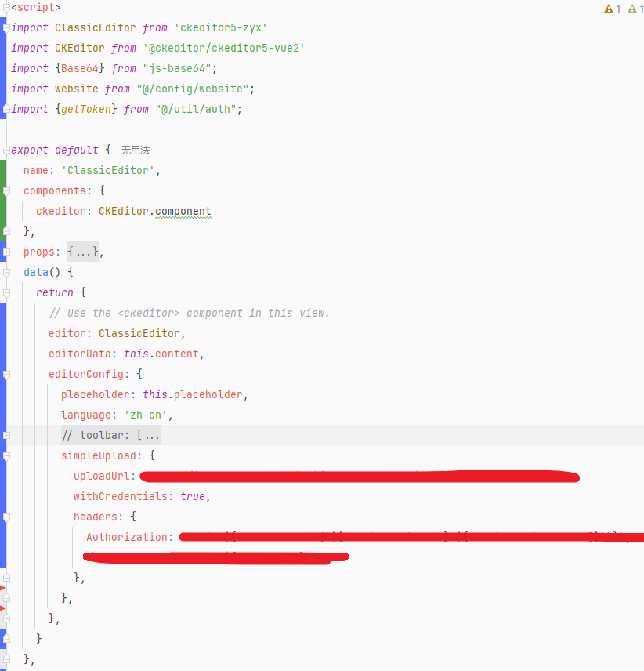Toggle folding of the <script> tag
Image resolution: width=644 pixels, height=671 pixels.
[x=6, y=7]
